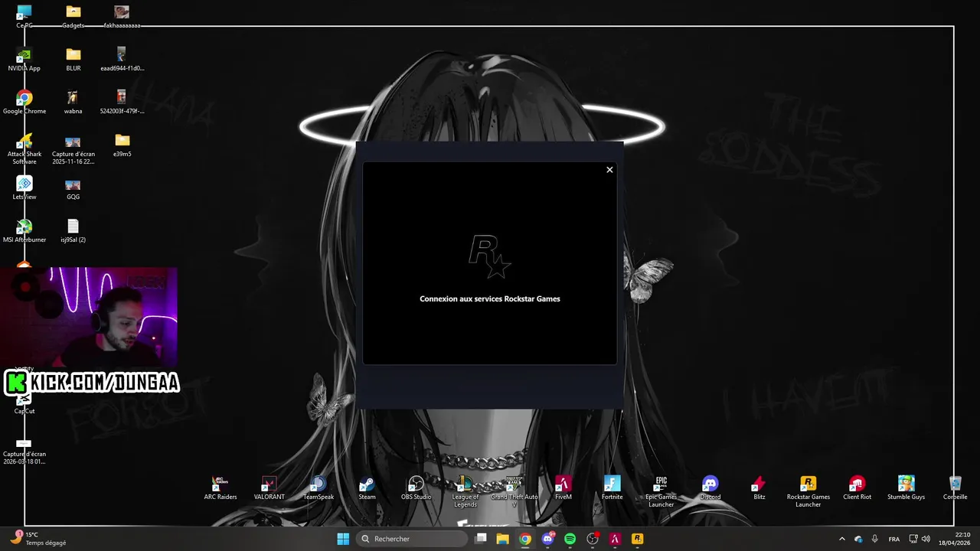This screenshot has height=551, width=980.
Task: Open the Ce PC desktop icon
Action: (x=24, y=17)
